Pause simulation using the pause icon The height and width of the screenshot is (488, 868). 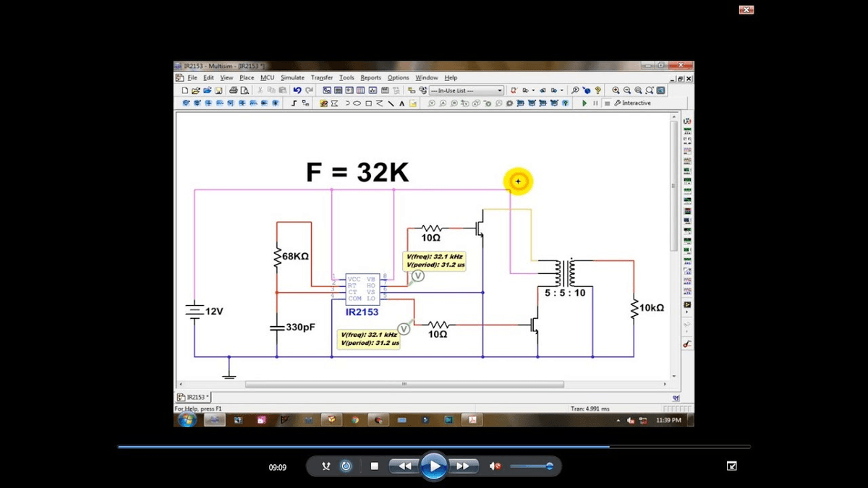point(596,103)
